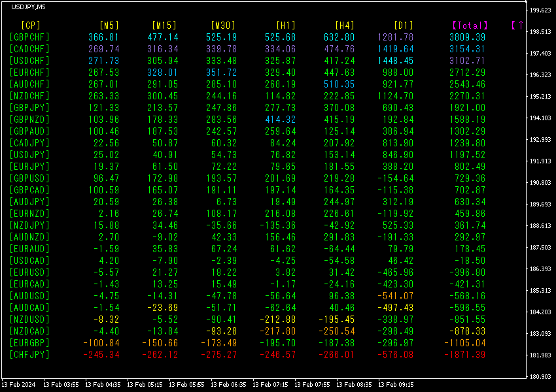Viewport: 556px width, 392px height.
Task: Click the [USDCAD] pair label
Action: coord(29,260)
